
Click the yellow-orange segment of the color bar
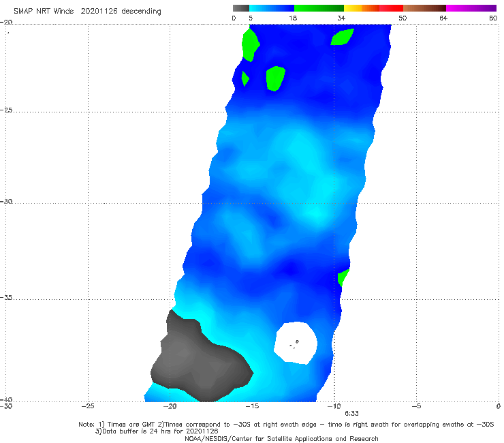361,8
